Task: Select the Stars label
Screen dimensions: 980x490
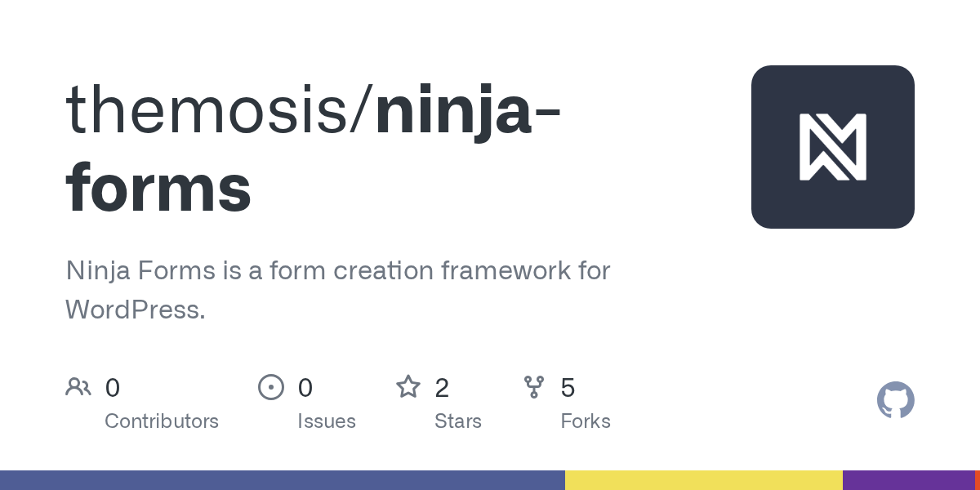Action: click(458, 421)
